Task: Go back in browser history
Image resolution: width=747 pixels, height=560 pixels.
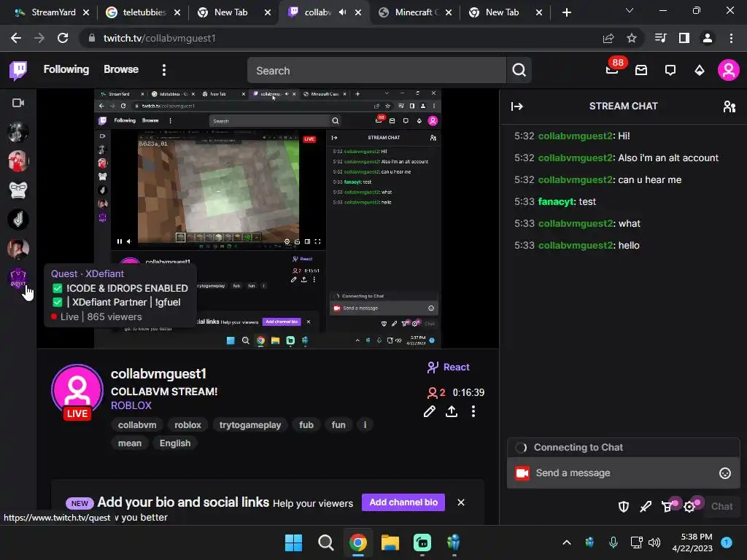Action: pos(16,38)
